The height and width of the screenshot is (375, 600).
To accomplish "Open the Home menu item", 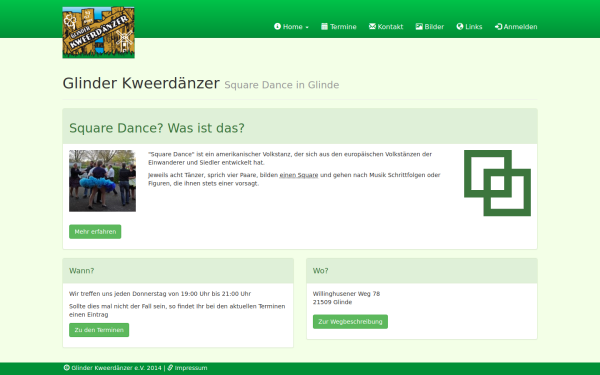I will point(291,26).
